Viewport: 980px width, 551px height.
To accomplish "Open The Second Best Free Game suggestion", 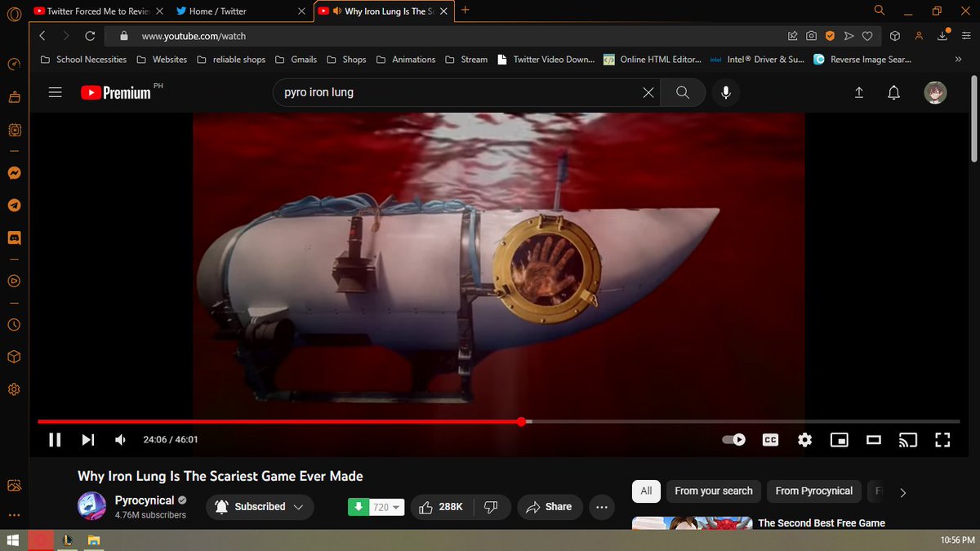I will click(822, 523).
